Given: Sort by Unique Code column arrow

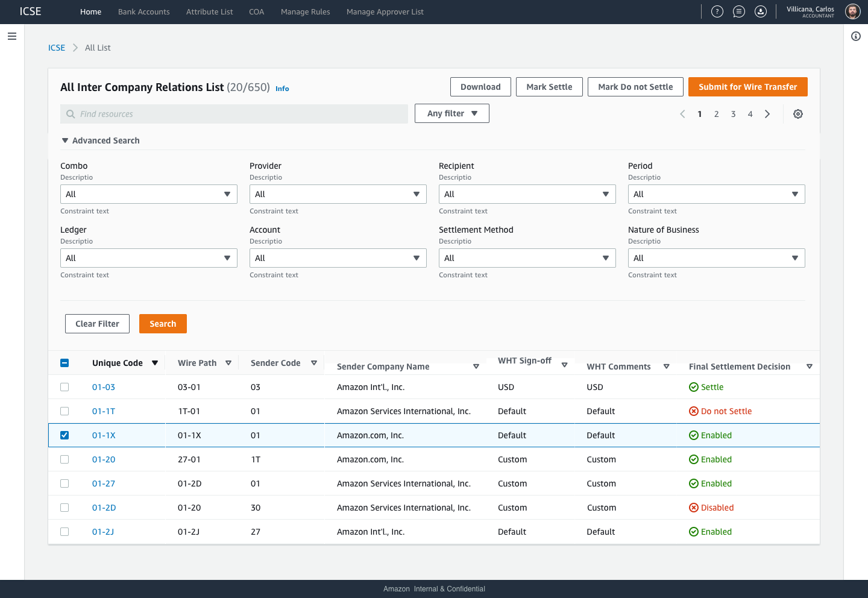Looking at the screenshot, I should point(155,363).
